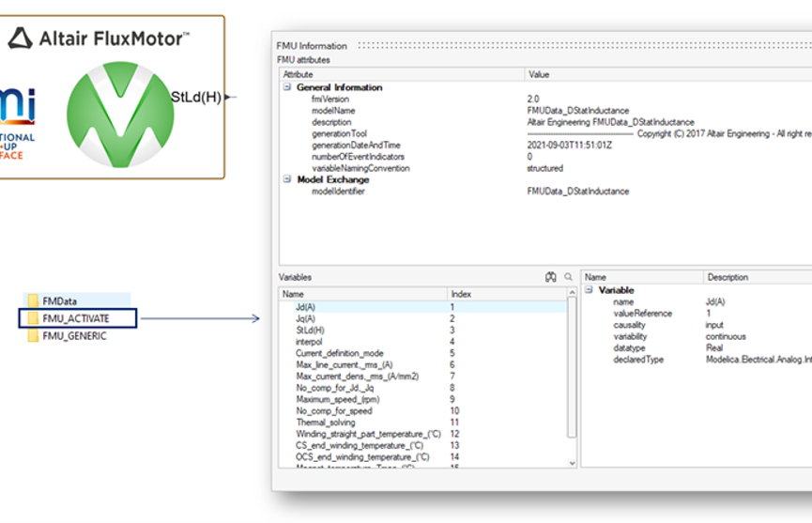Select the CS_end_winding_temperature variable
This screenshot has width=812, height=523.
[x=423, y=445]
